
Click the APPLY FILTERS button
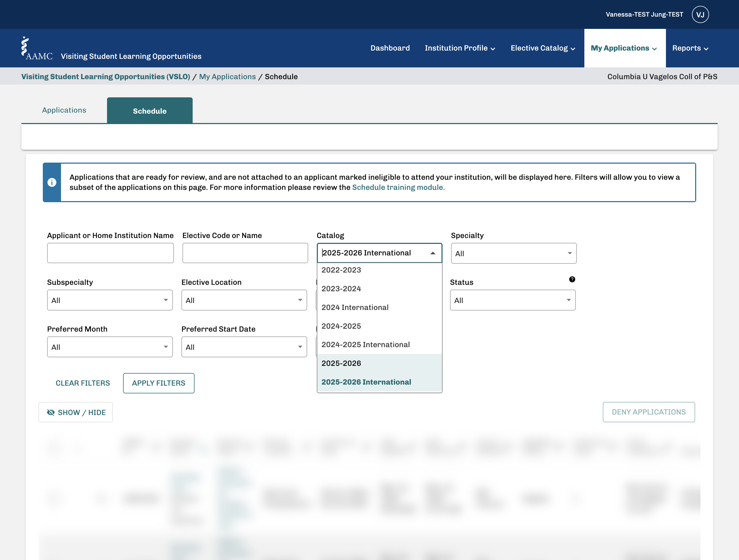pyautogui.click(x=158, y=383)
